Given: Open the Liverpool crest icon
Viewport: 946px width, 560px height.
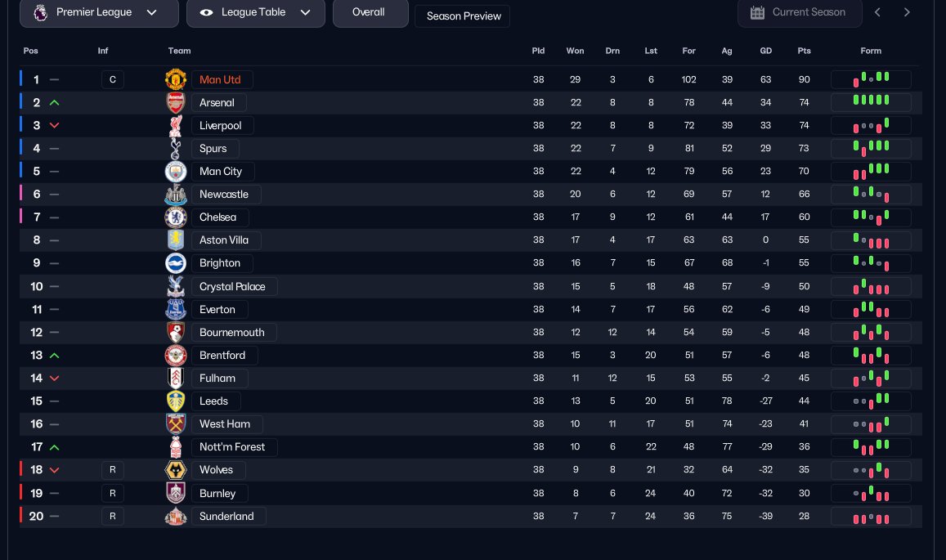Looking at the screenshot, I should pos(176,126).
